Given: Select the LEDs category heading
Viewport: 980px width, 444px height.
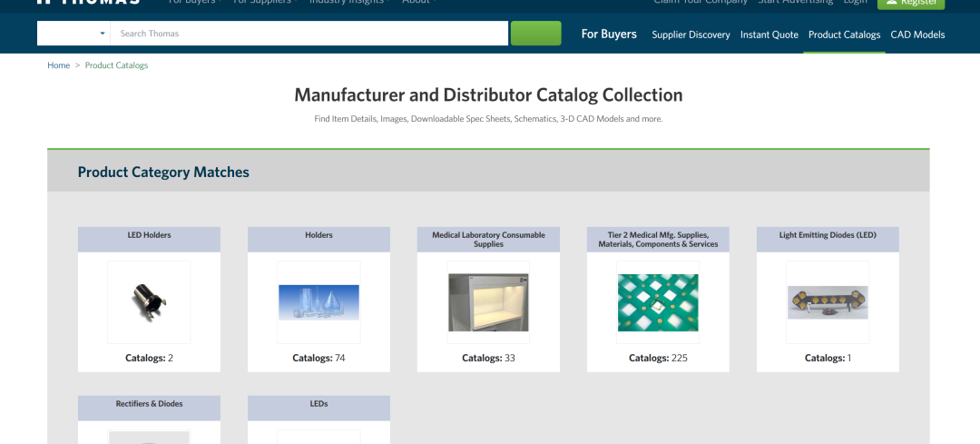Looking at the screenshot, I should click(x=318, y=404).
